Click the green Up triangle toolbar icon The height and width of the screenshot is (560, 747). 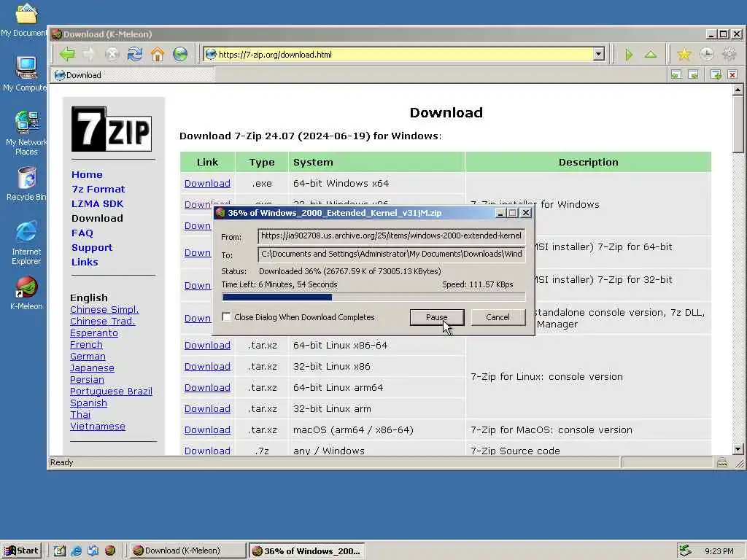pyautogui.click(x=651, y=55)
